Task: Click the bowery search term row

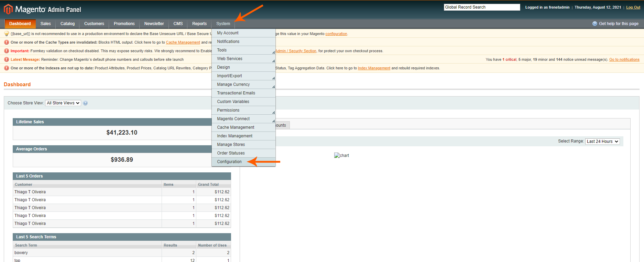Action: click(122, 253)
